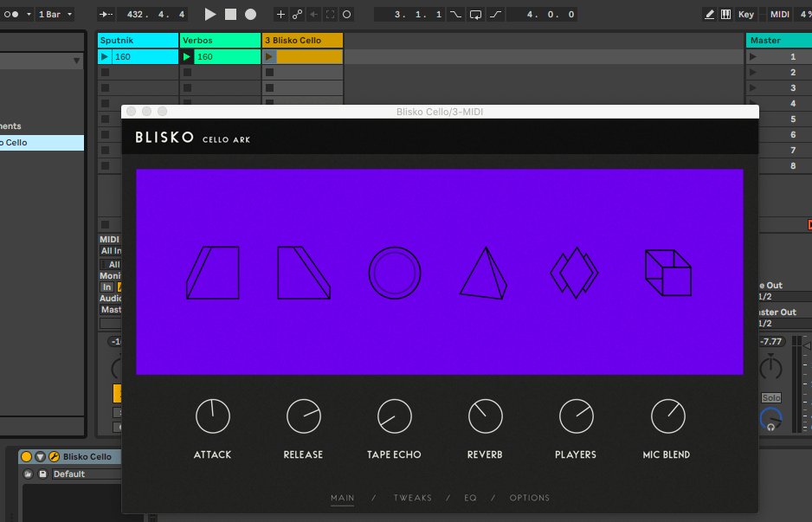This screenshot has height=522, width=812.
Task: Click the MIC BLEND knob
Action: tap(668, 416)
